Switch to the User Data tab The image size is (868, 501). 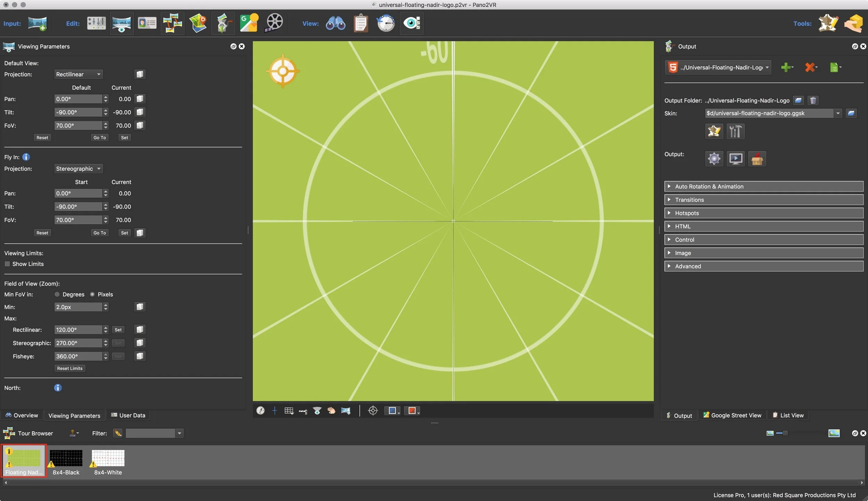(128, 415)
